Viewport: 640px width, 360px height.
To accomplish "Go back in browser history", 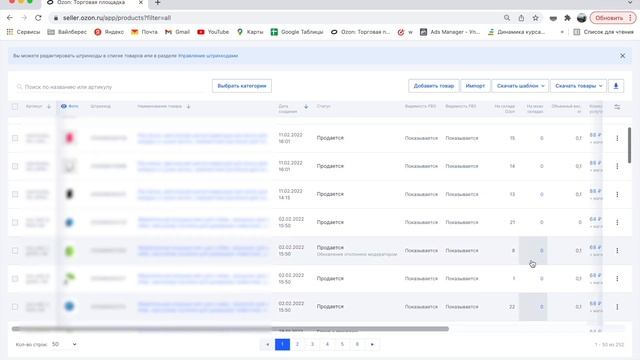I will 10,18.
